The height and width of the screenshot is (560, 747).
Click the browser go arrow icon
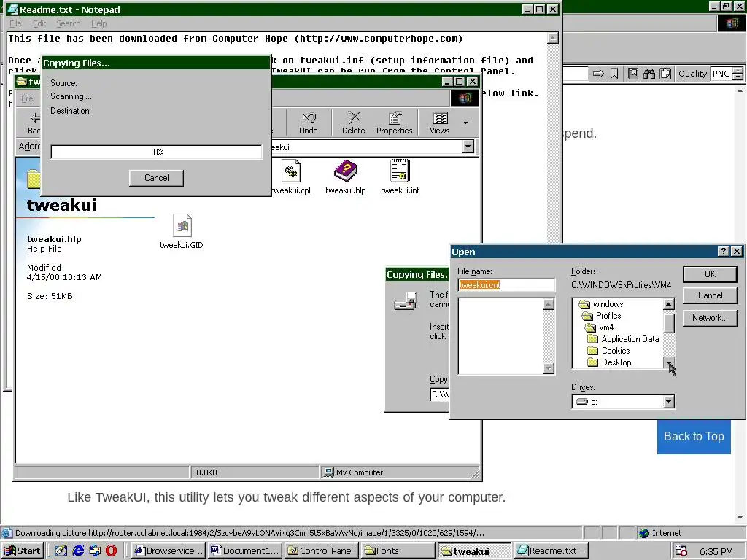pos(598,74)
